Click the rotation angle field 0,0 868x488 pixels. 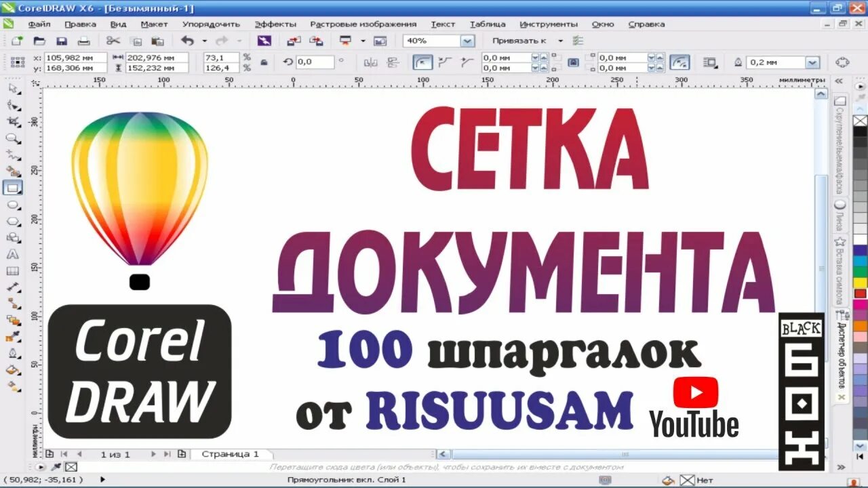point(314,62)
